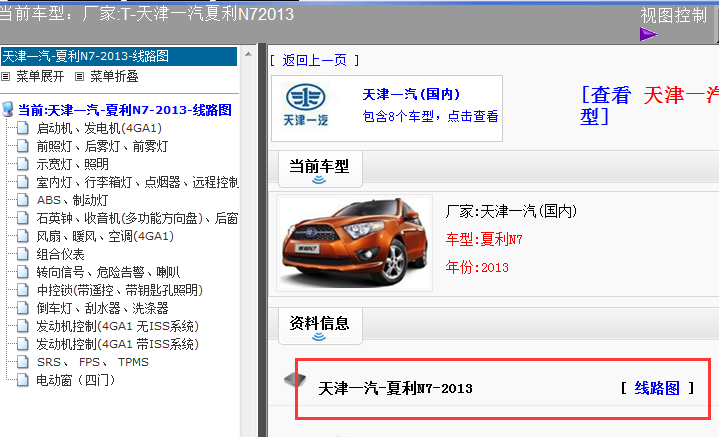The image size is (719, 437).
Task: Click page icon next to 示宽灯、照明
Action: tap(22, 164)
